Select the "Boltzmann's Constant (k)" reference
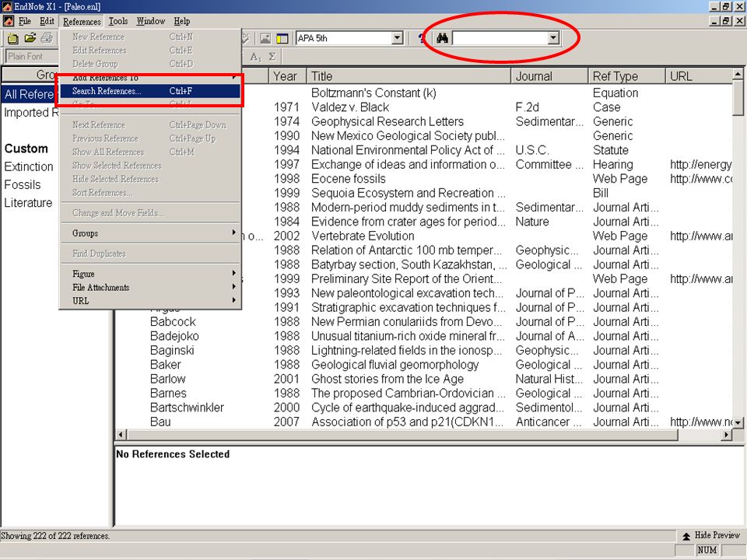This screenshot has height=560, width=747. (x=373, y=93)
